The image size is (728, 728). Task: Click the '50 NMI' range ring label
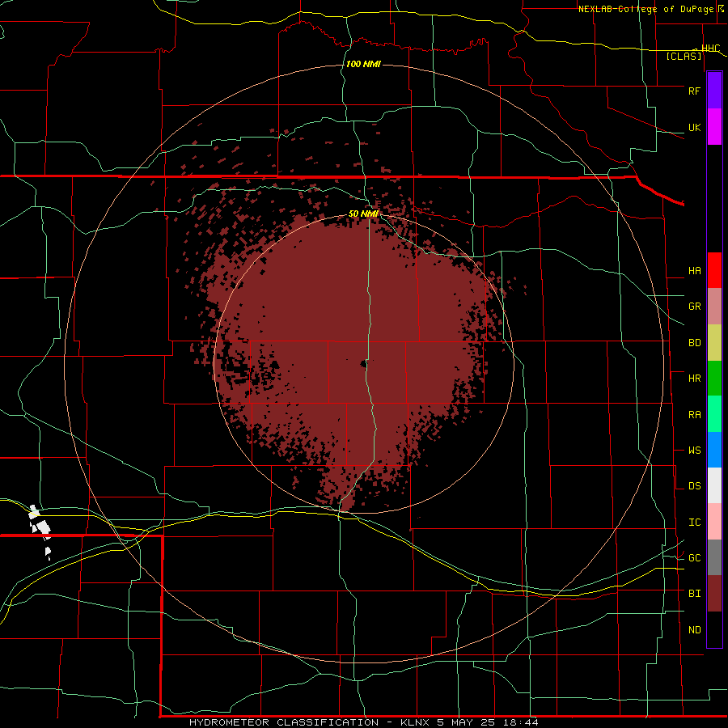point(363,214)
